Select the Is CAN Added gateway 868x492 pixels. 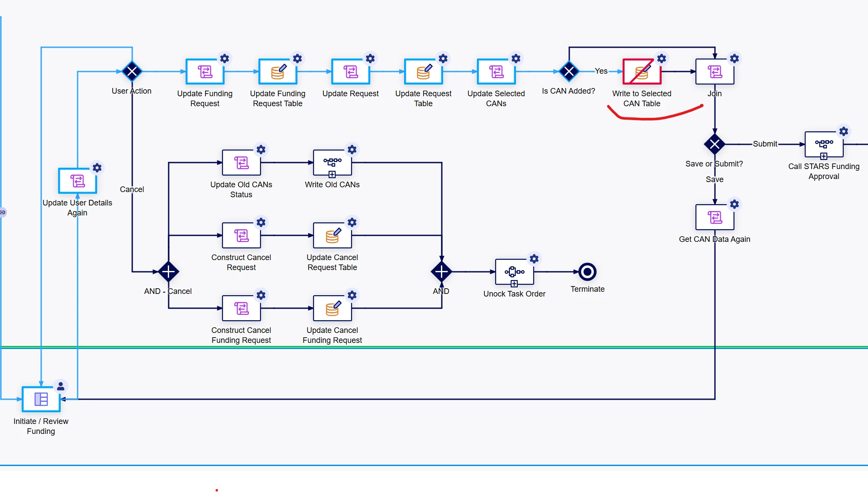[x=569, y=72]
